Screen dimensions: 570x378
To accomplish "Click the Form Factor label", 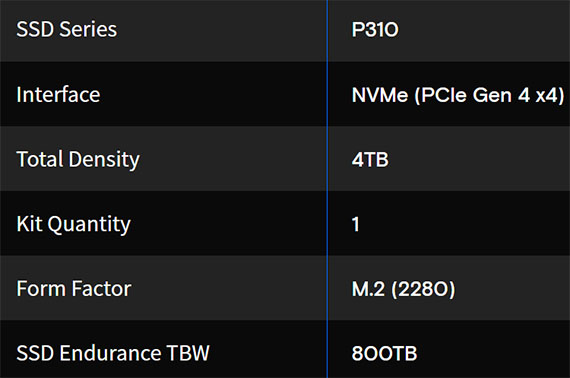I will pyautogui.click(x=74, y=289).
